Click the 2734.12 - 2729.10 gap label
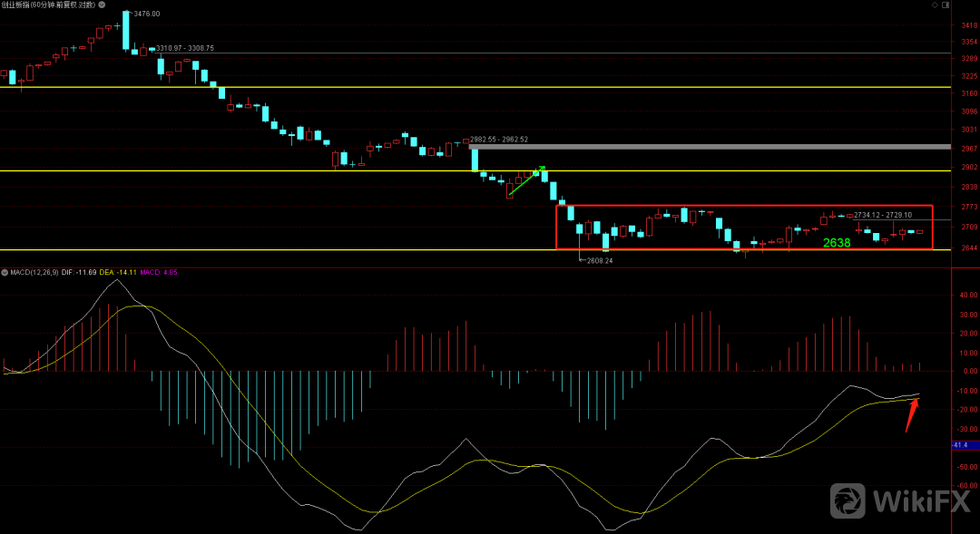The width and height of the screenshot is (980, 534). point(885,215)
